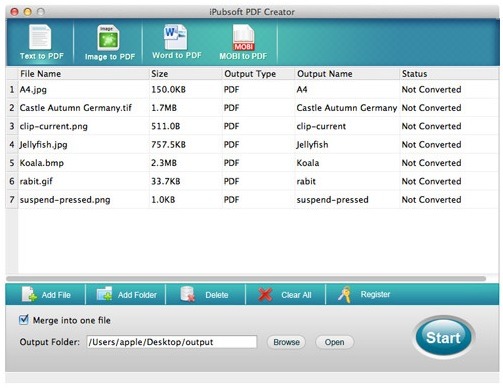Click the 1.0KB size cell
The width and height of the screenshot is (503, 392).
(x=163, y=200)
